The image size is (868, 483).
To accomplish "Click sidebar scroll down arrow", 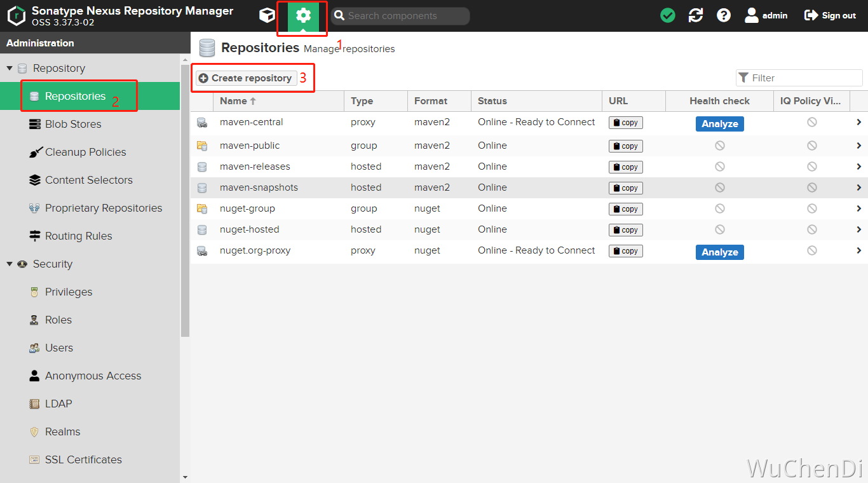I will [185, 477].
